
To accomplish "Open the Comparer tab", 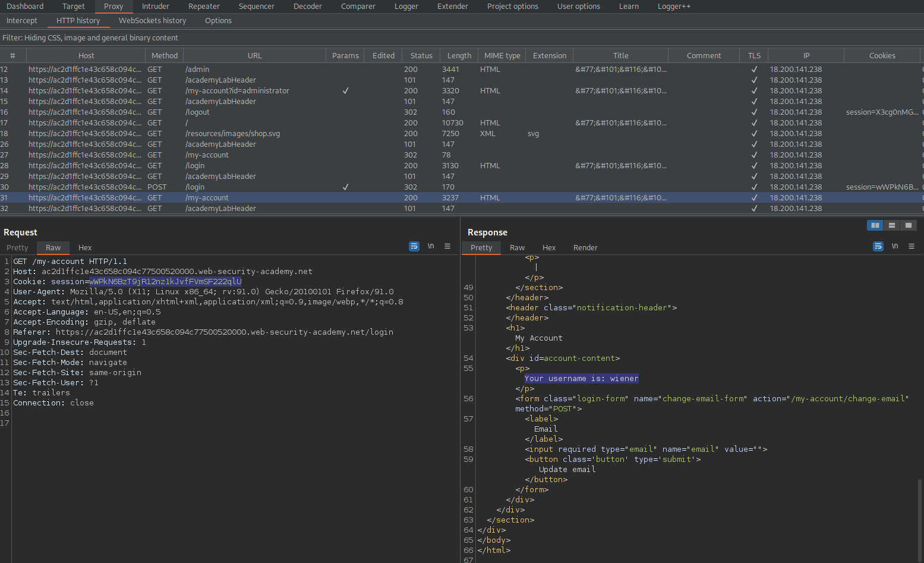I will [x=358, y=7].
